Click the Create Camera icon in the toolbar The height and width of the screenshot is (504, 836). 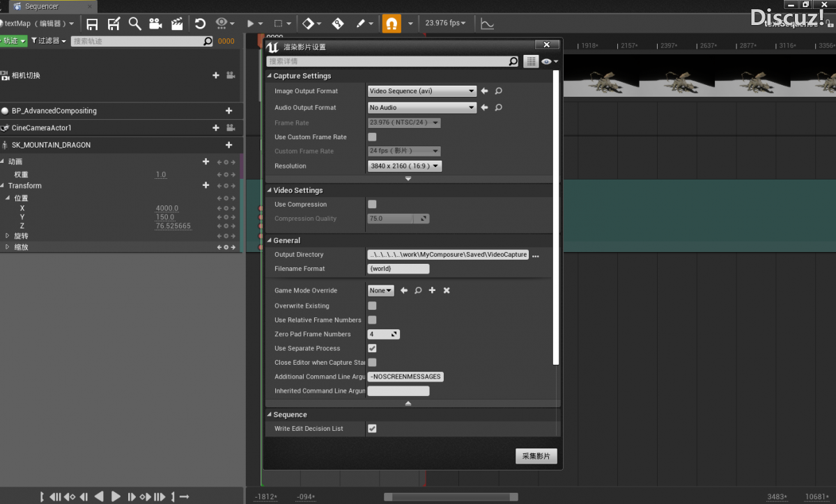pos(155,24)
